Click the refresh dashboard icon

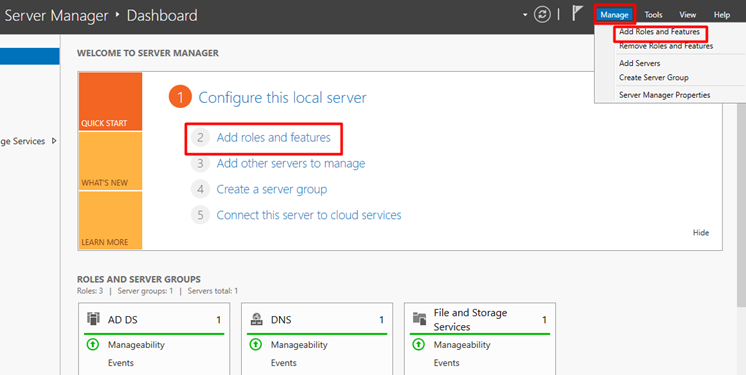pos(542,14)
